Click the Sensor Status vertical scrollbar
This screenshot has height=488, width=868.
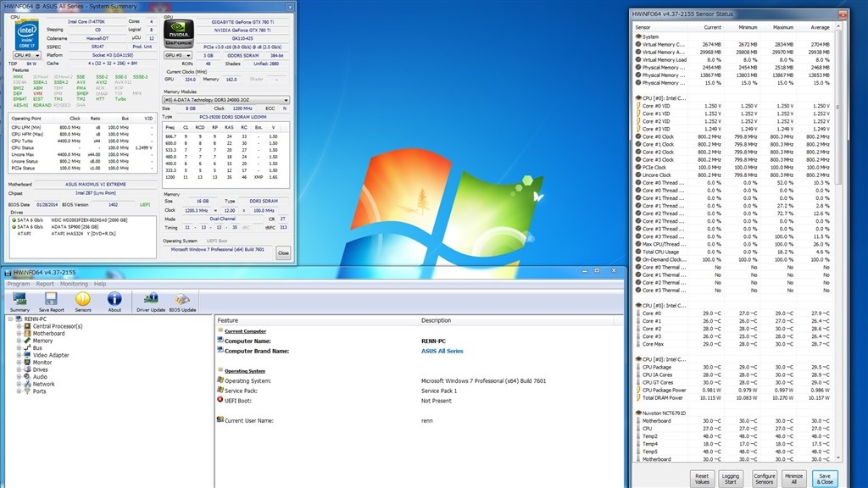point(838,242)
